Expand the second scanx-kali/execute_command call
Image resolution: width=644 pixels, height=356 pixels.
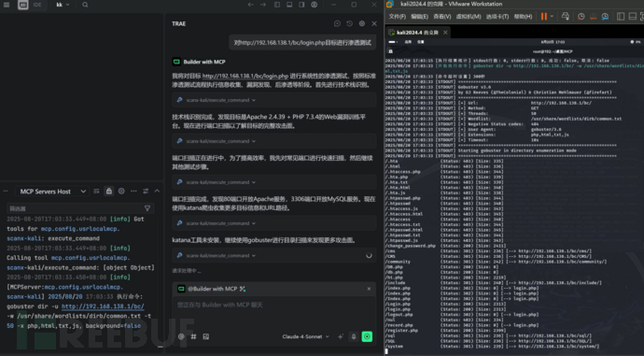coord(274,141)
